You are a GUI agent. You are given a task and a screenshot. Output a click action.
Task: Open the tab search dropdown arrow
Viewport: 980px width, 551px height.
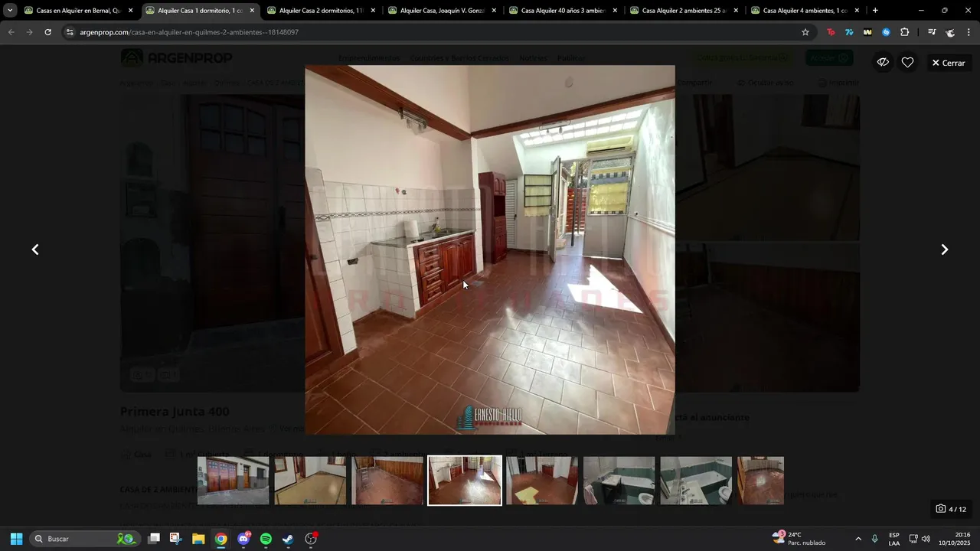(10, 11)
